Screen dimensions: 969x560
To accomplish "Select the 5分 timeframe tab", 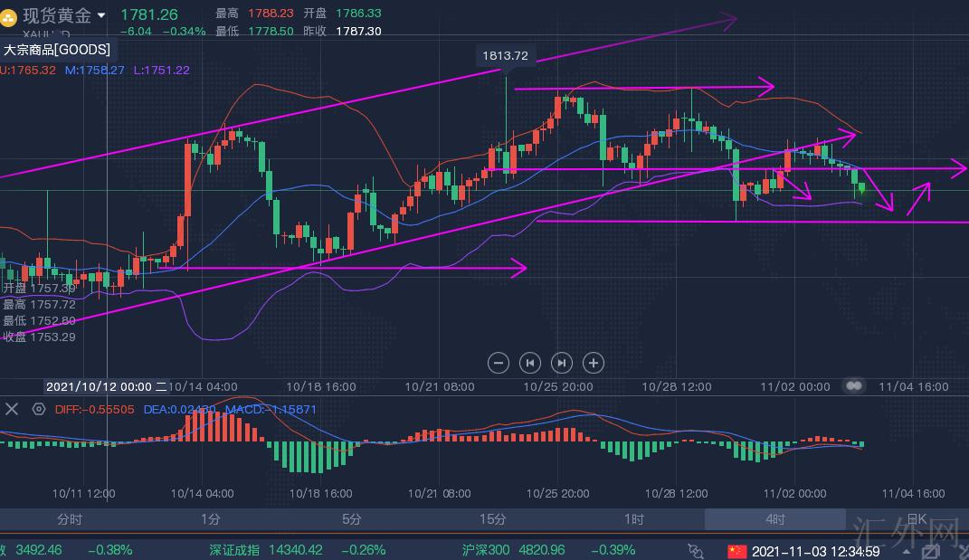I will tap(352, 519).
